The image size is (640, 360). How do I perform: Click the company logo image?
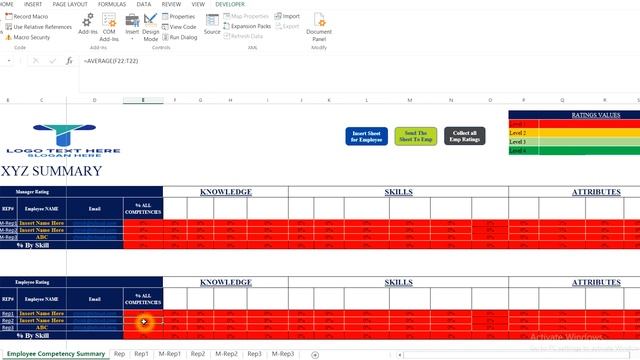point(64,140)
